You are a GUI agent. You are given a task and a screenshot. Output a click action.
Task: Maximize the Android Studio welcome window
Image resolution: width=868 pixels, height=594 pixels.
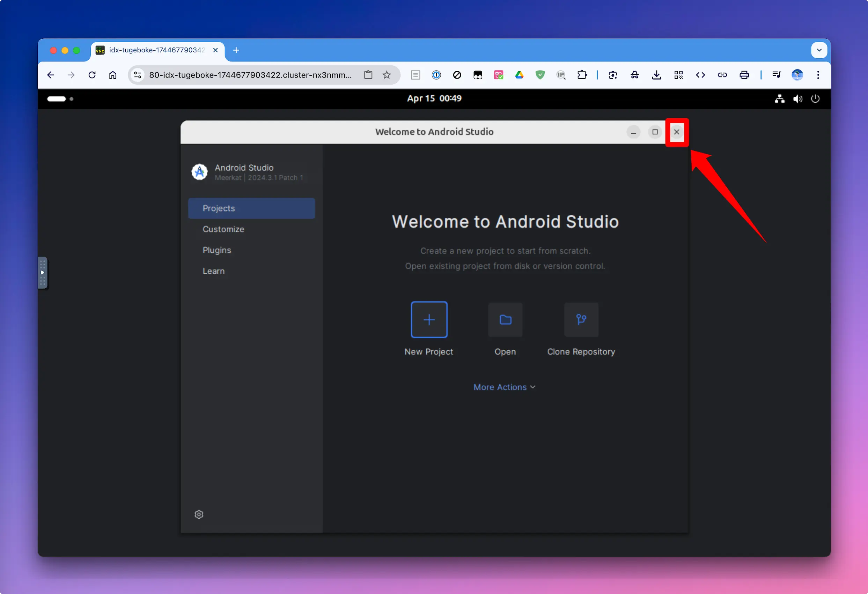pos(655,132)
